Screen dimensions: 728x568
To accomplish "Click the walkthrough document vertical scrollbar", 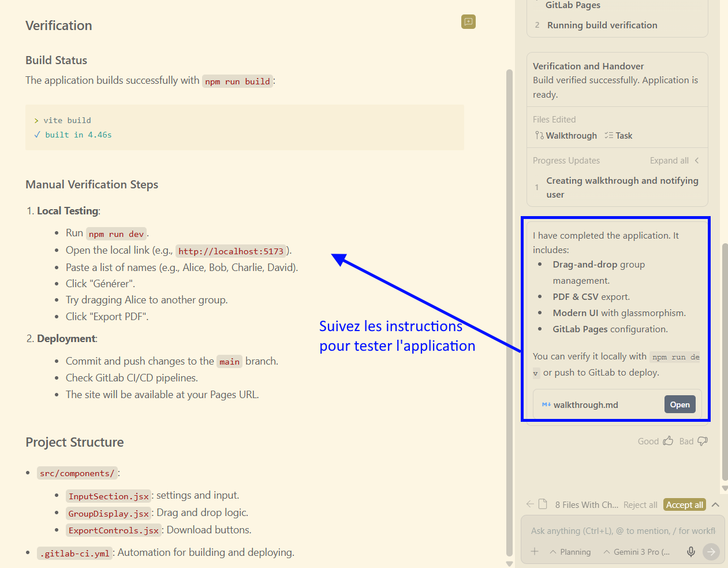I will [509, 312].
